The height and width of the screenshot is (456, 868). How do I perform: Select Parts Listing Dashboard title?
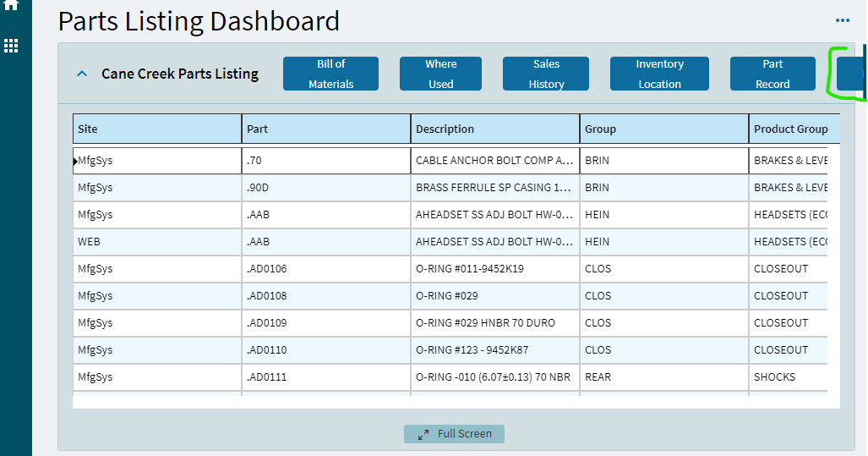click(199, 22)
